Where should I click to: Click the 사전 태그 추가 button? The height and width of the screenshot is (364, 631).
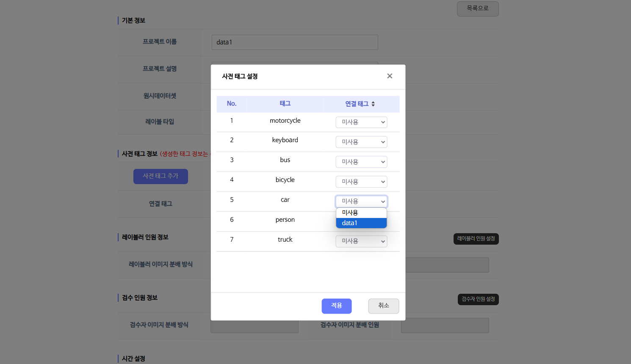click(x=161, y=176)
